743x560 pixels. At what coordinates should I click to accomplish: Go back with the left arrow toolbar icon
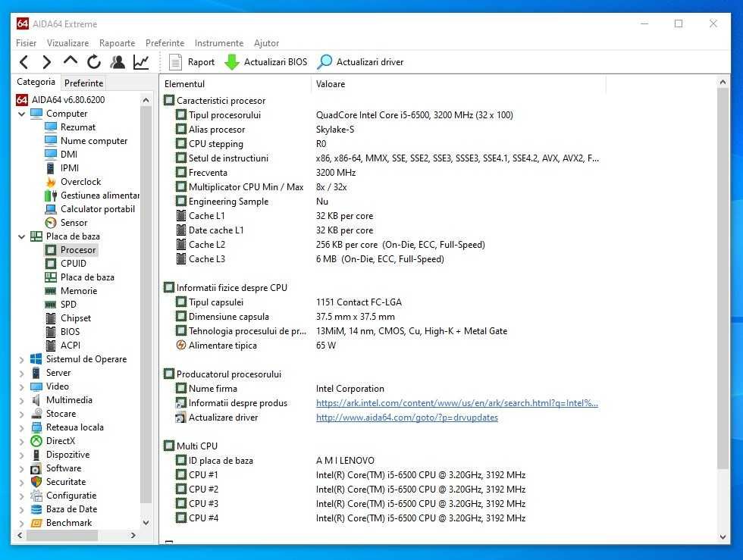click(x=24, y=62)
